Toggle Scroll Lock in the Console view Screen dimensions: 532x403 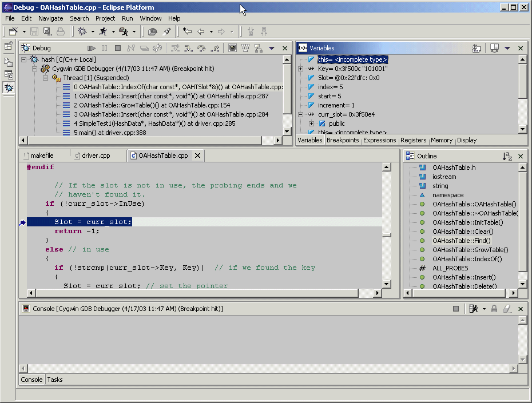point(494,309)
